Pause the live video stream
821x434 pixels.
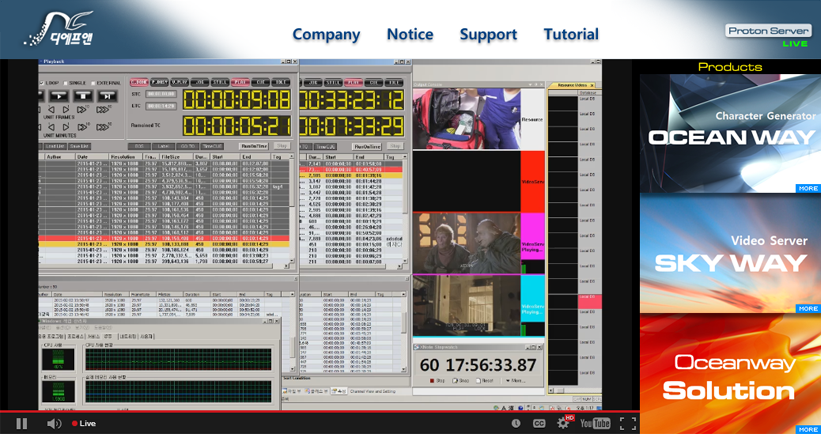tap(21, 423)
